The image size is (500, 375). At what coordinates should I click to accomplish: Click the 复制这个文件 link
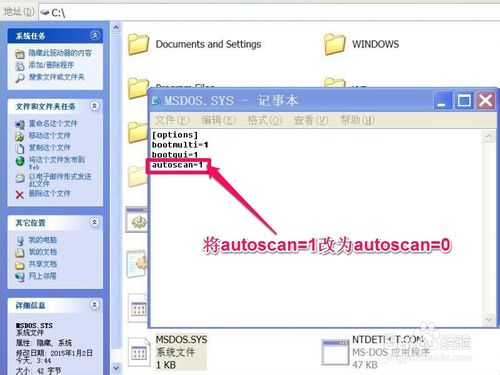tap(49, 148)
